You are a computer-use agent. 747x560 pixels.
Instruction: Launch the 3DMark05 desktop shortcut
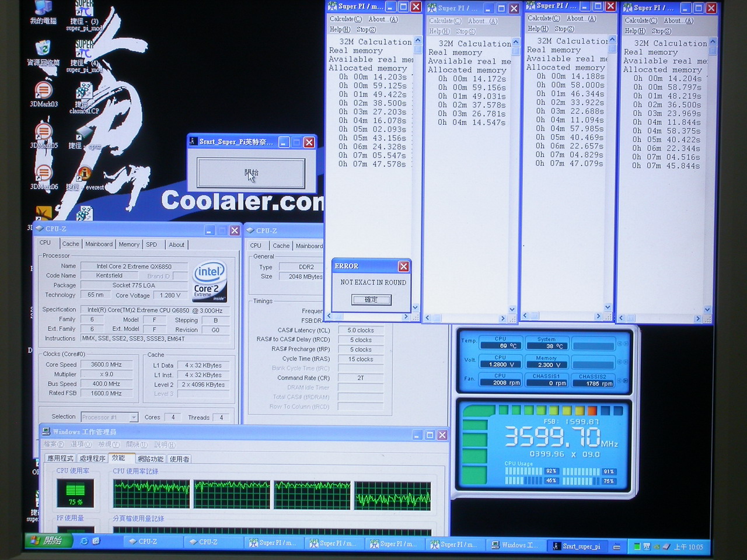(44, 135)
